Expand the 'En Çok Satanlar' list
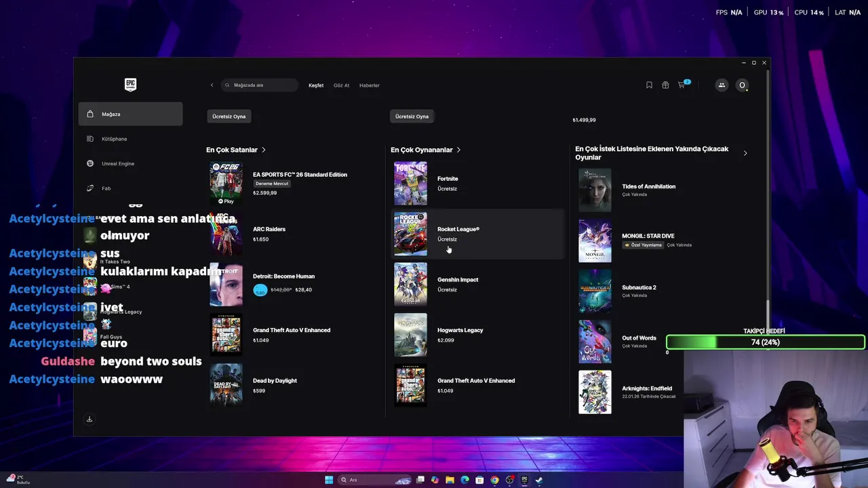 [x=236, y=150]
